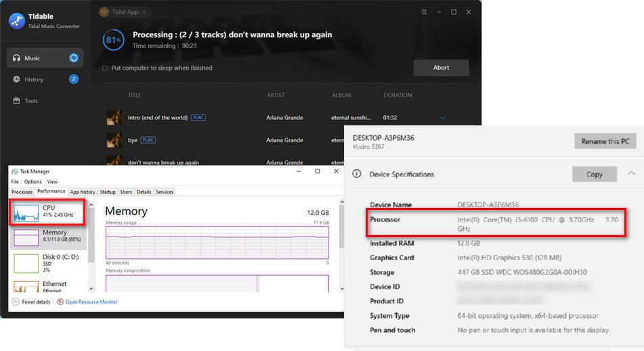Select CPU in the performance list
This screenshot has height=351, width=644.
tap(47, 213)
